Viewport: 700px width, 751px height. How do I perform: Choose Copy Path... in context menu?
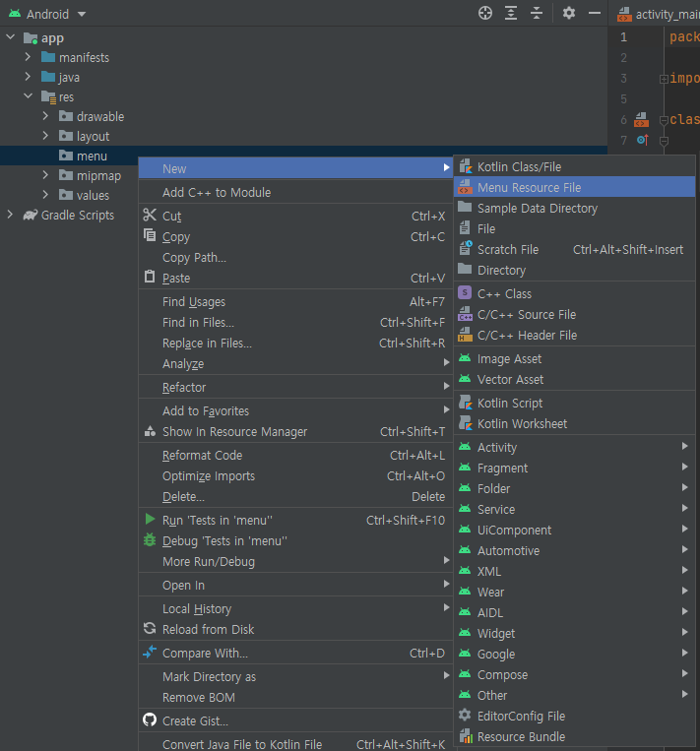tap(295, 257)
